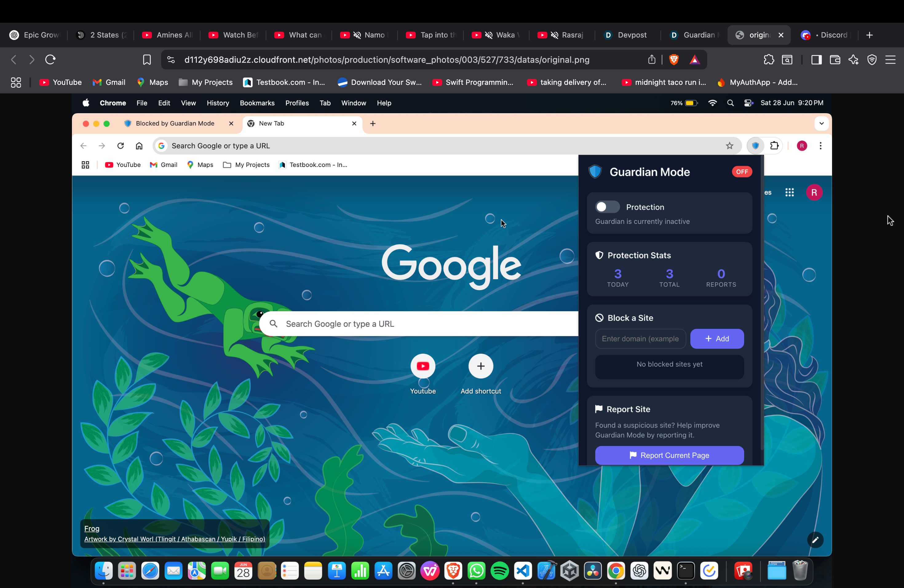Open the Brave Wallet icon
The width and height of the screenshot is (904, 588).
(x=835, y=60)
